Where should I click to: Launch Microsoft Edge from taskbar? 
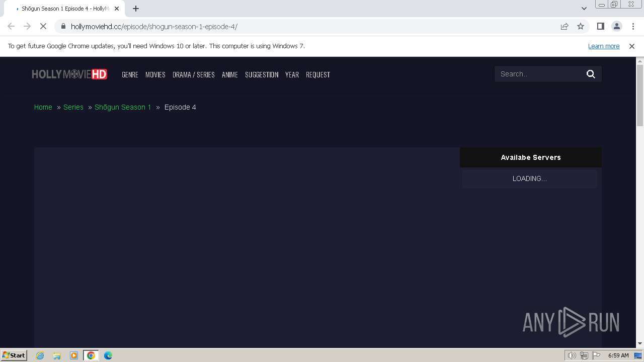click(x=108, y=355)
